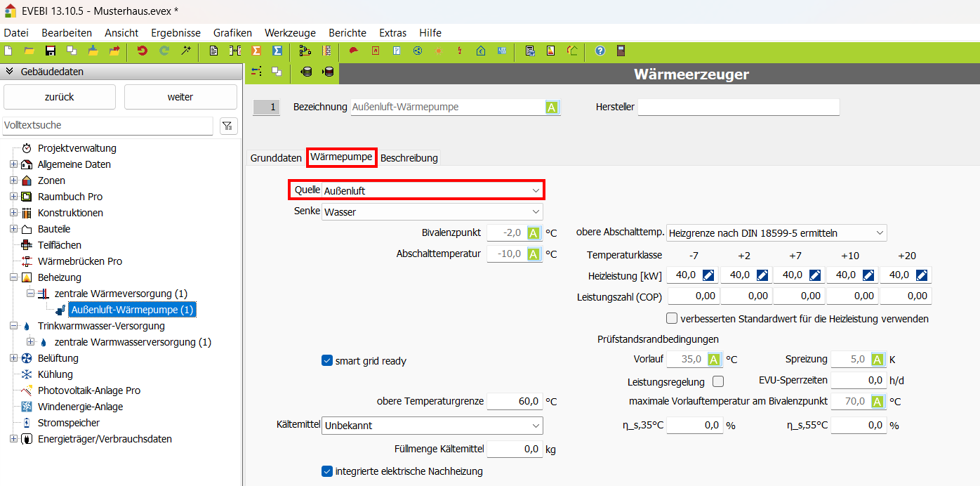Image resolution: width=980 pixels, height=486 pixels.
Task: Open the Berichte menu
Action: [347, 33]
